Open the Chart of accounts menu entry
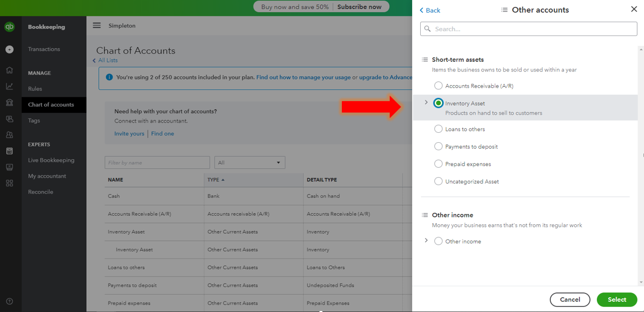The width and height of the screenshot is (644, 312). [x=50, y=104]
